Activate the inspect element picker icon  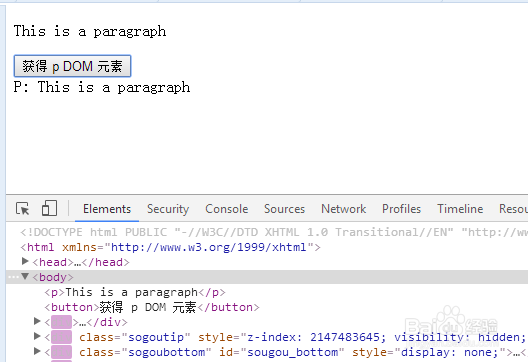click(x=23, y=209)
